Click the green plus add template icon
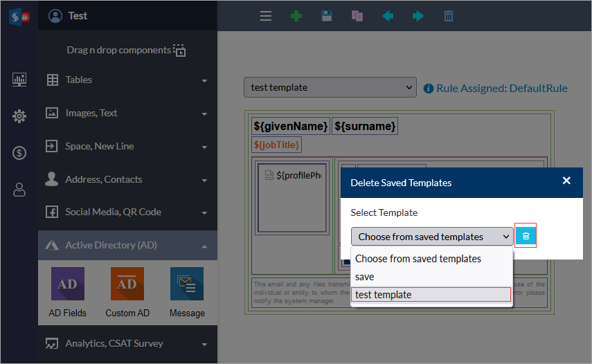The image size is (592, 364). [x=296, y=16]
